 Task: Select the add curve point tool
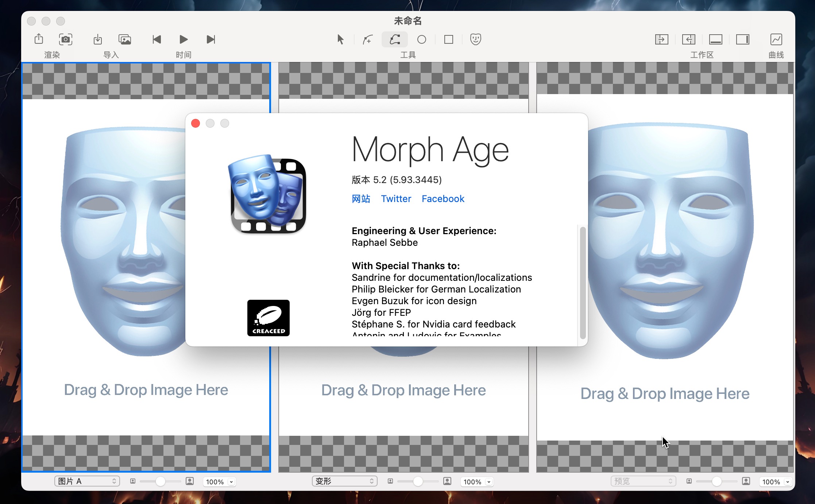[x=367, y=39]
